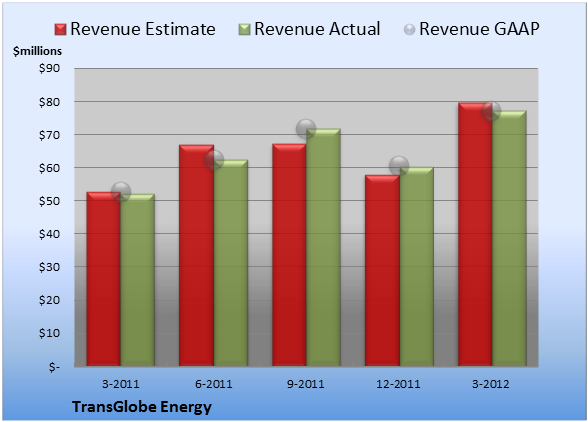This screenshot has height=422, width=588.
Task: Click the GAAP sphere marker for 9-2011
Action: click(x=306, y=129)
